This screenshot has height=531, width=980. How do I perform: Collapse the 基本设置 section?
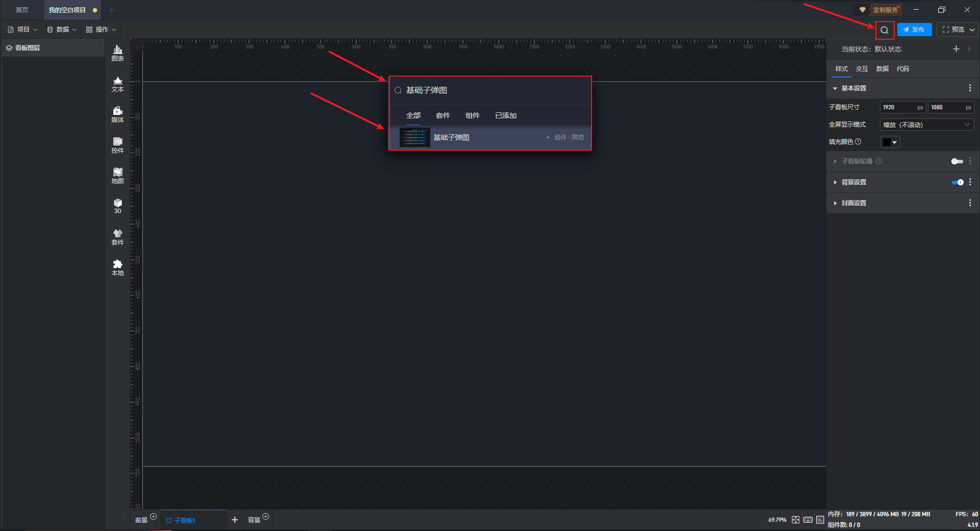[835, 88]
